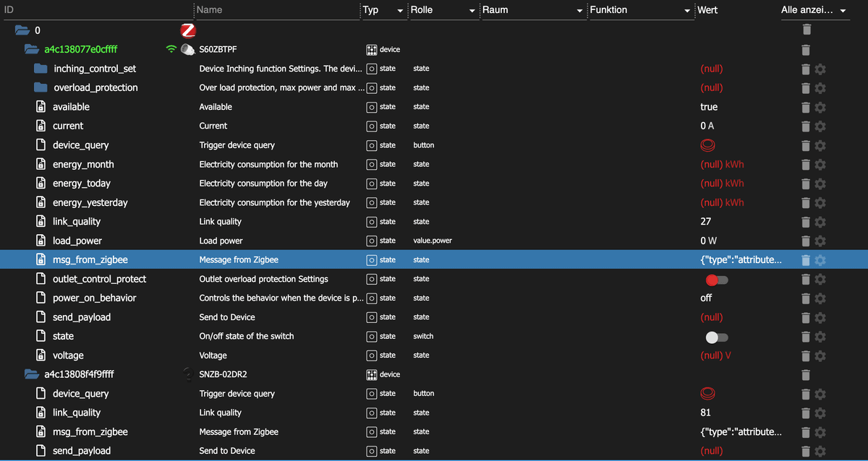Click trash icon for a4c138077e0cffff device

[807, 50]
